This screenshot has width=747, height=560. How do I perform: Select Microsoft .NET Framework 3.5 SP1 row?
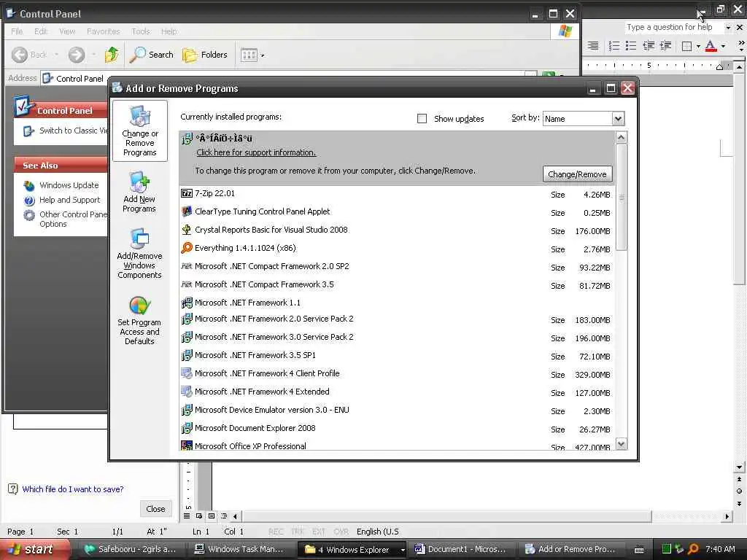(397, 356)
